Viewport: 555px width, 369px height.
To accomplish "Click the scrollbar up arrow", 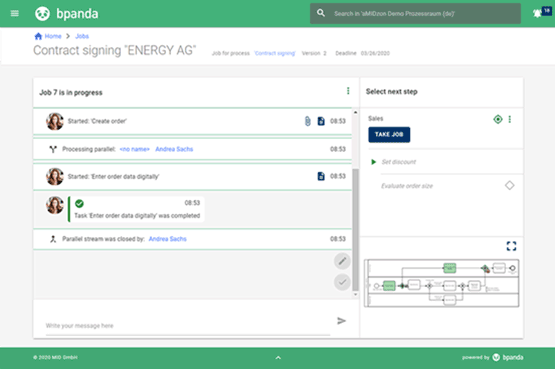I will click(355, 113).
